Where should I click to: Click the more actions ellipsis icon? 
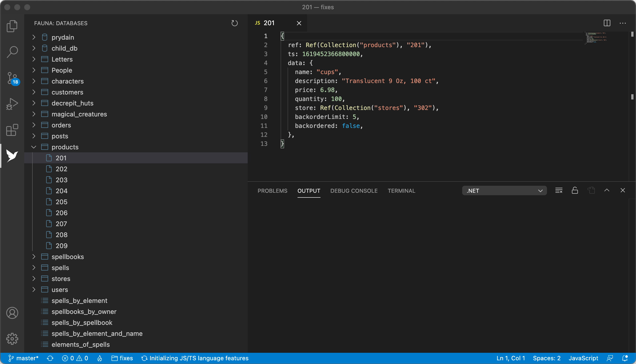[x=623, y=23]
